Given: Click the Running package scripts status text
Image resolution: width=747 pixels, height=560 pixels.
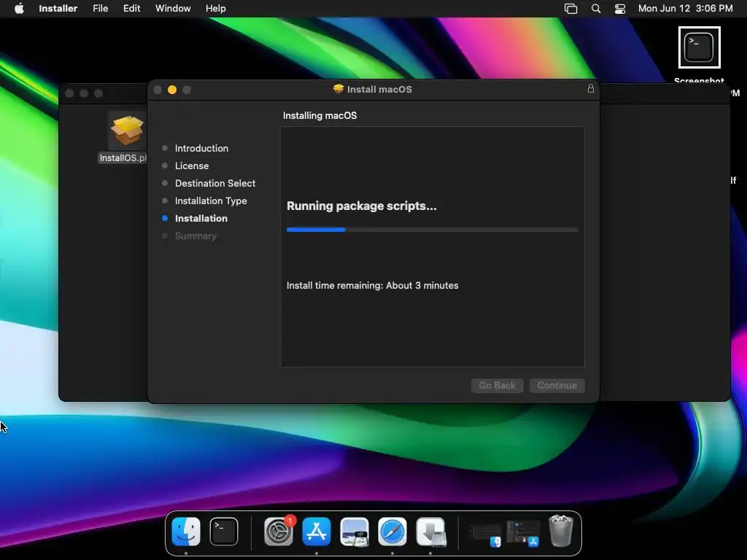Looking at the screenshot, I should [x=362, y=206].
